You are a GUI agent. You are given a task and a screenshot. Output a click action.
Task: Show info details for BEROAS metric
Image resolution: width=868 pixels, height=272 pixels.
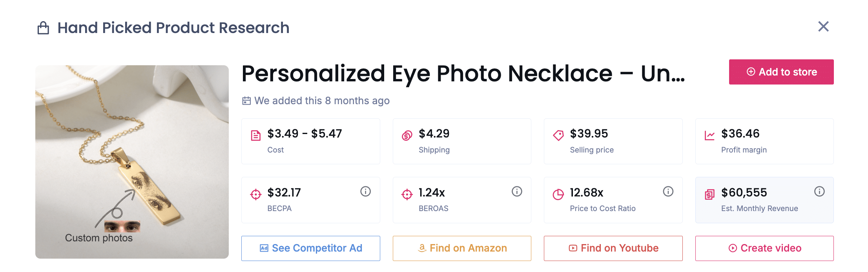pyautogui.click(x=517, y=192)
